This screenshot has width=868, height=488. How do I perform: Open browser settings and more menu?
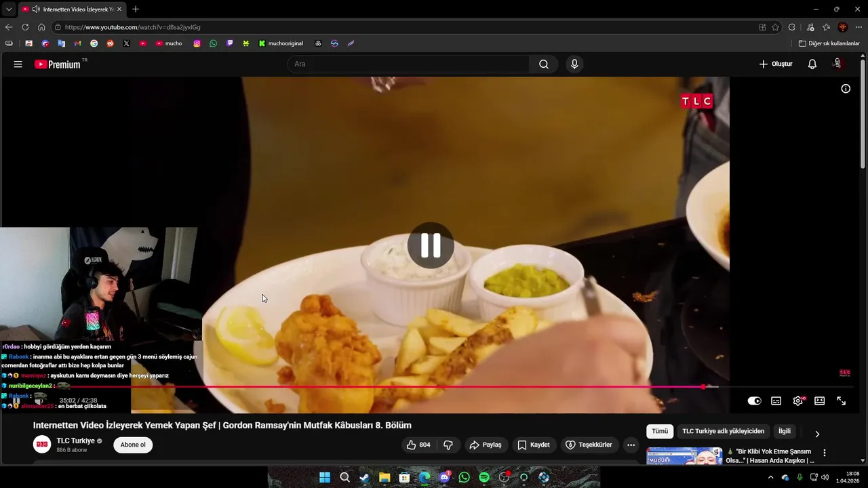tap(858, 27)
